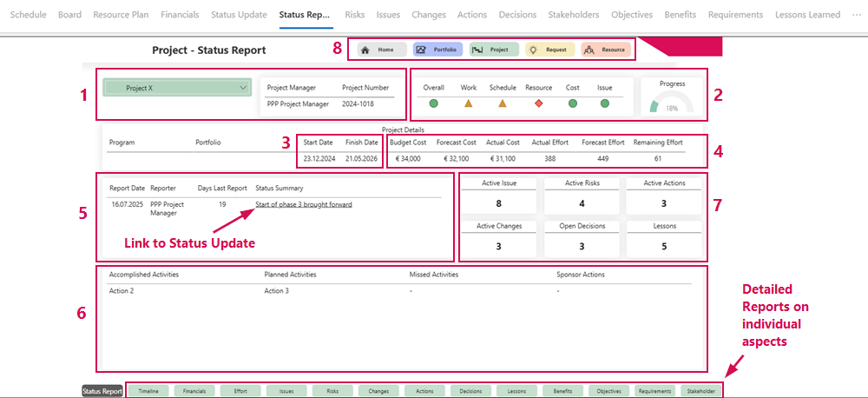Click the red Resource status diamond
The width and height of the screenshot is (868, 398).
tap(538, 103)
